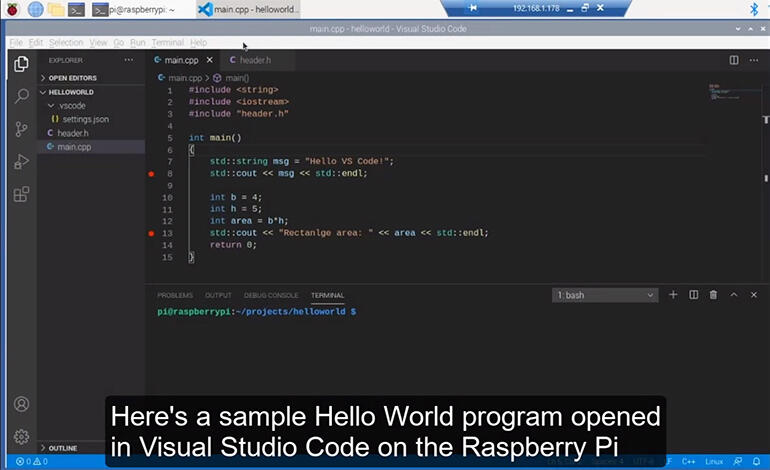
Task: Open the Accounts menu icon
Action: (21, 404)
